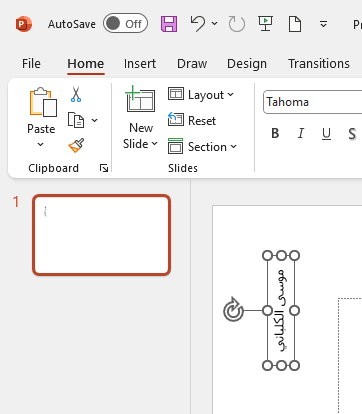Toggle Italic formatting
Viewport: 362px width, 414px height.
301,134
